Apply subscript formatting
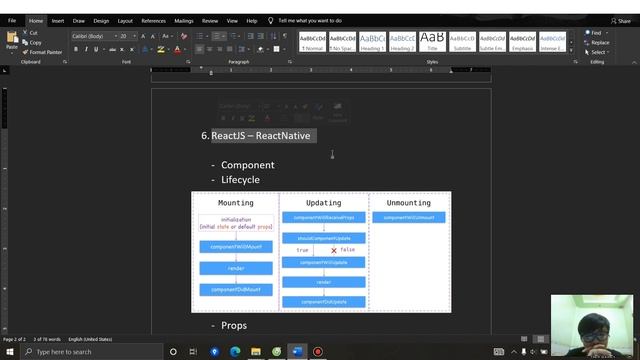Screen dimensions: 640x360 point(122,49)
